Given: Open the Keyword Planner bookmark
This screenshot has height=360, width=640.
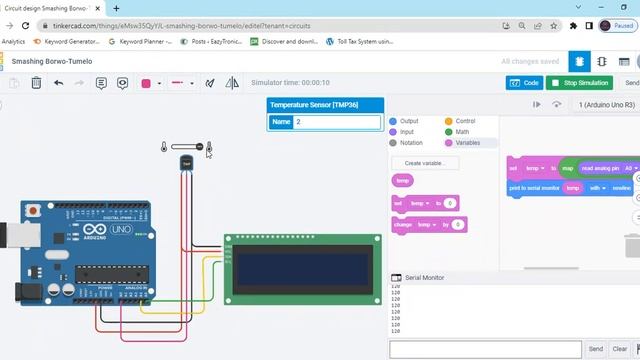Looking at the screenshot, I should click(140, 42).
